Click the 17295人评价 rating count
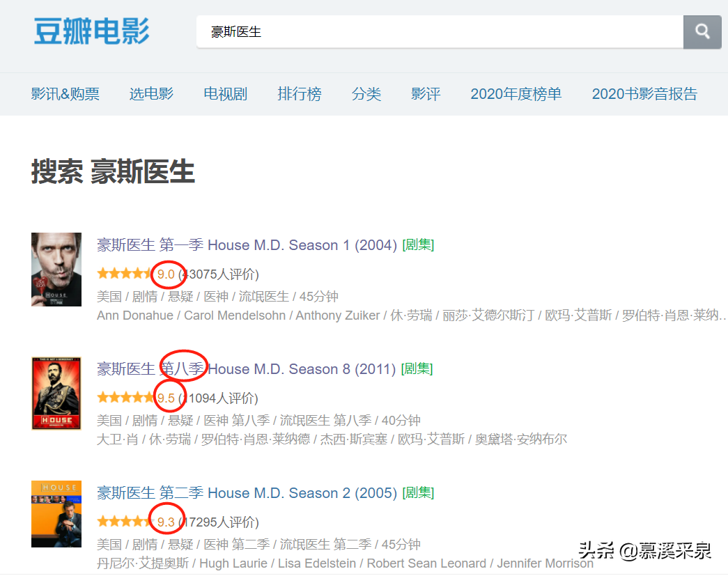Viewport: 728px width, 576px height. (219, 522)
